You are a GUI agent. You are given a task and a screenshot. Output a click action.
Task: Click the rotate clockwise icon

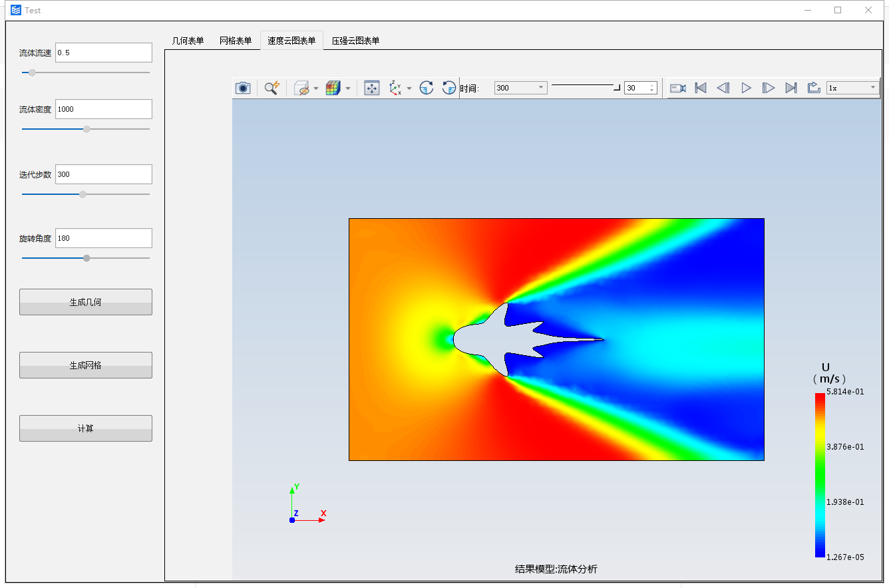click(427, 88)
